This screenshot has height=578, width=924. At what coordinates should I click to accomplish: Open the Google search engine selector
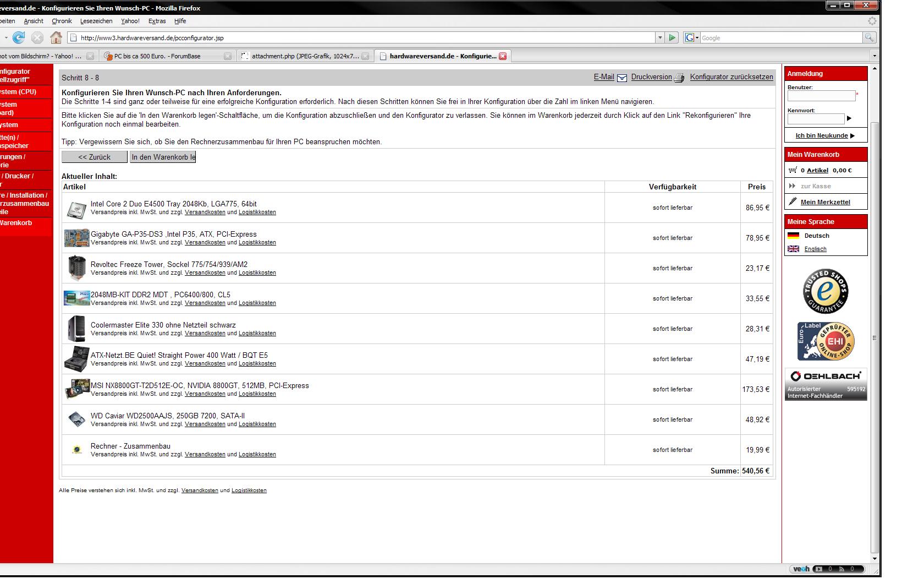click(691, 37)
